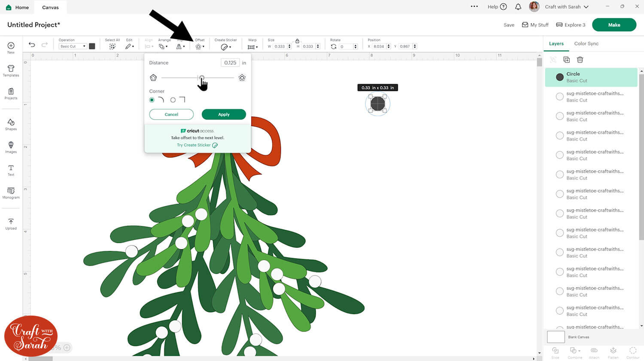Viewport: 644px width, 361px height.
Task: Click the Width size field
Action: [279, 46]
